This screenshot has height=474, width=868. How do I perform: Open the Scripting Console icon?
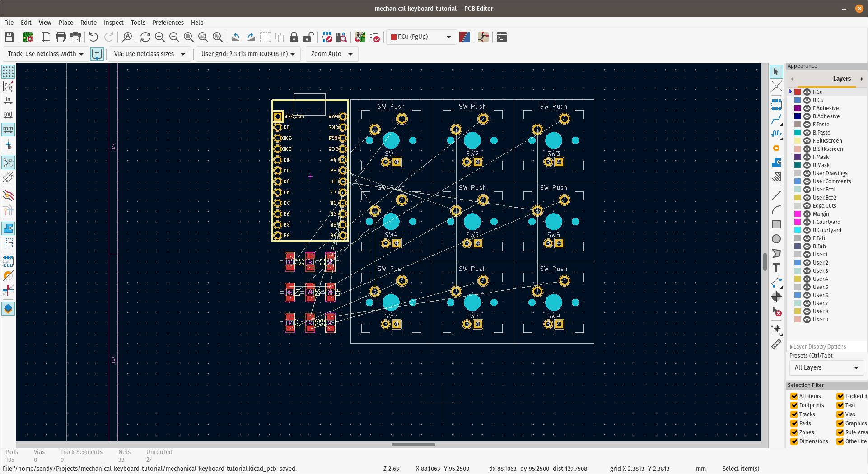tap(501, 37)
